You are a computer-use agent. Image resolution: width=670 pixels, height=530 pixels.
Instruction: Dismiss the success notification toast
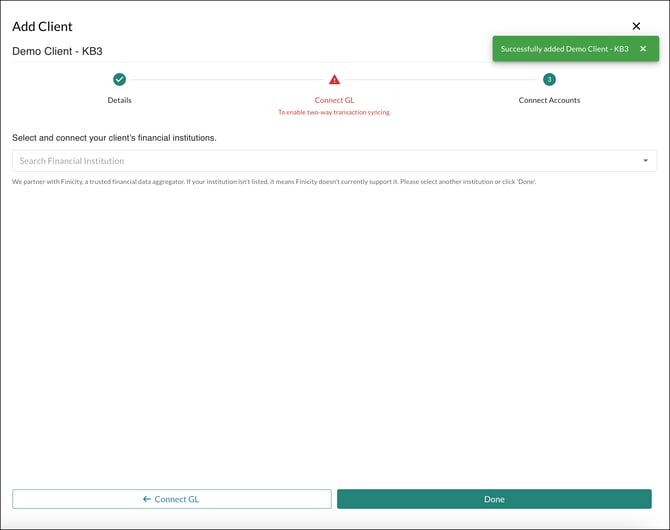pos(643,49)
